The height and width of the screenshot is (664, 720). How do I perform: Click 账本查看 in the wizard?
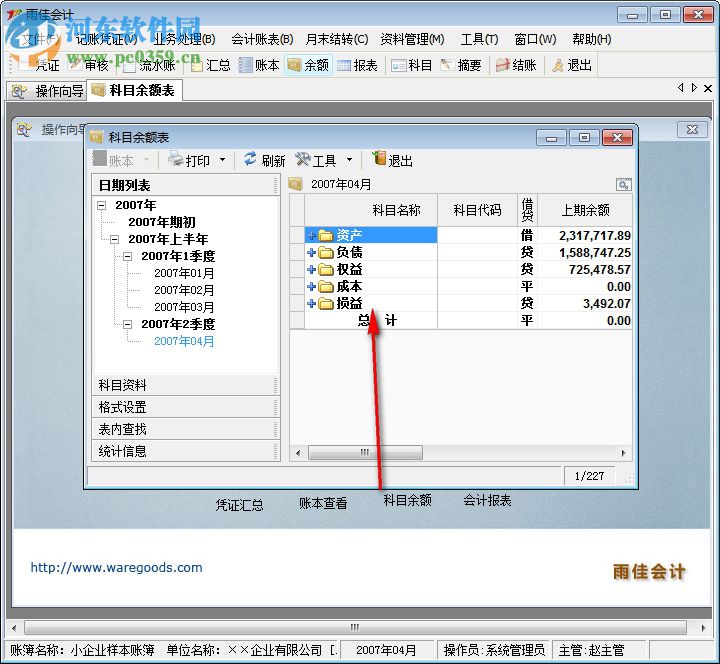tap(323, 503)
